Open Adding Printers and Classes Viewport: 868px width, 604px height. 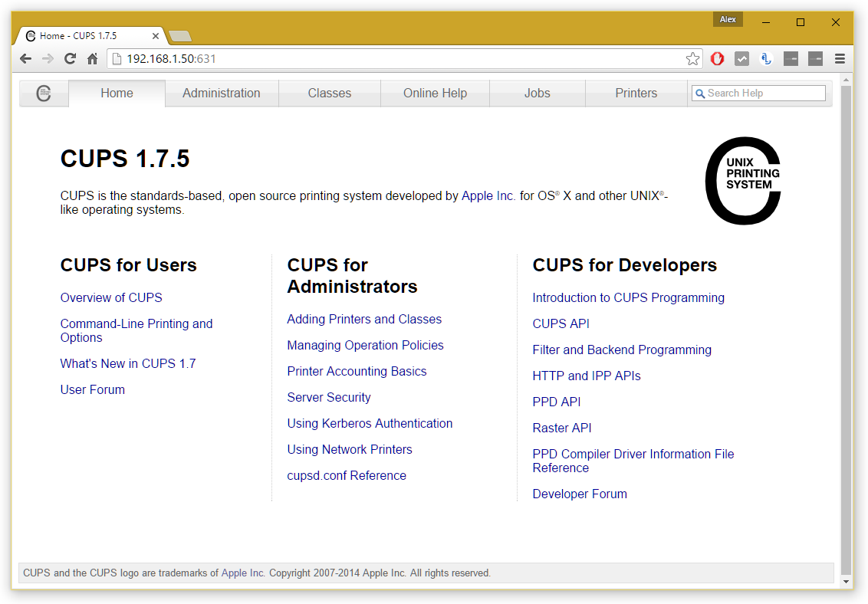(x=364, y=319)
